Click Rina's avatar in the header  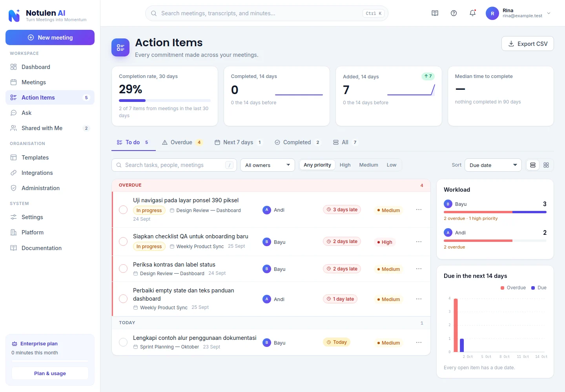492,13
